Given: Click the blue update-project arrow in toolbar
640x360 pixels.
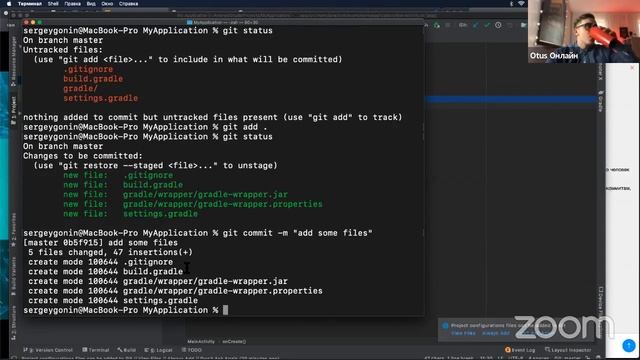Looking at the screenshot, I should (476, 25).
